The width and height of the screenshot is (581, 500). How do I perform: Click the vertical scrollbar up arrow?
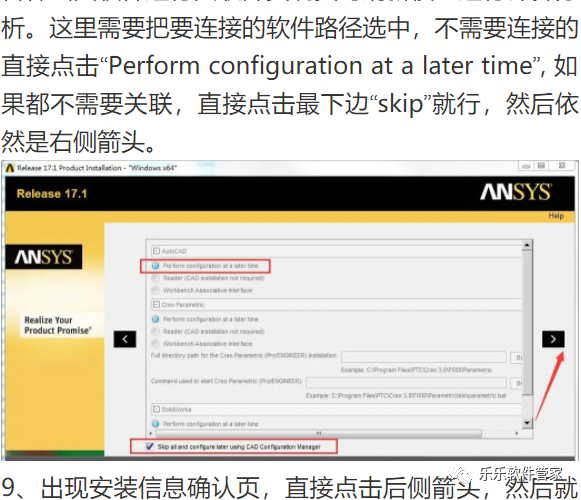(x=527, y=245)
